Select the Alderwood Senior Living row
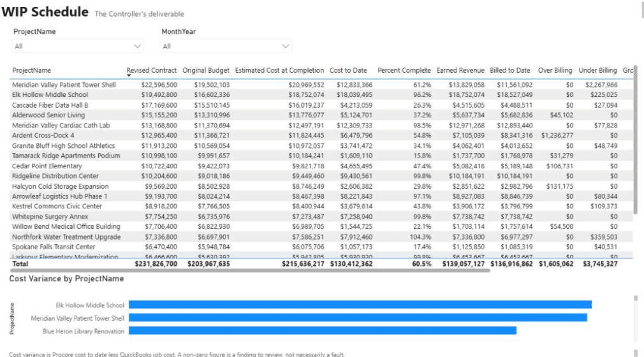644x357 pixels. click(320, 115)
